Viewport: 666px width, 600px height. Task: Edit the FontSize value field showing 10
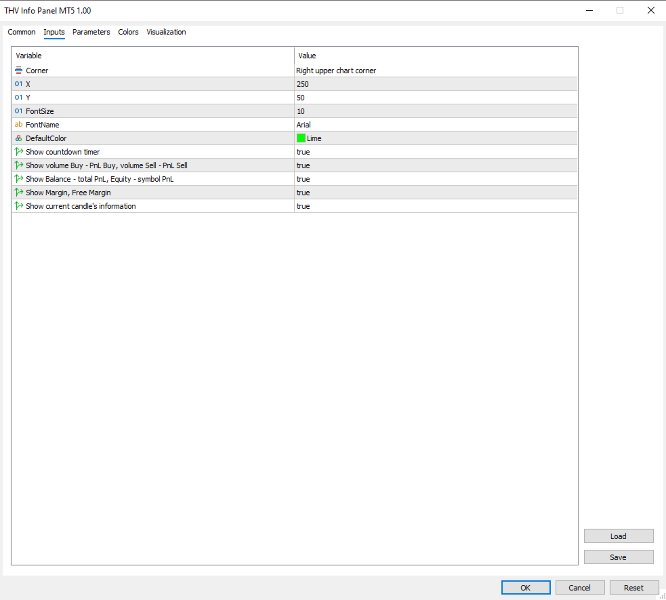[436, 111]
